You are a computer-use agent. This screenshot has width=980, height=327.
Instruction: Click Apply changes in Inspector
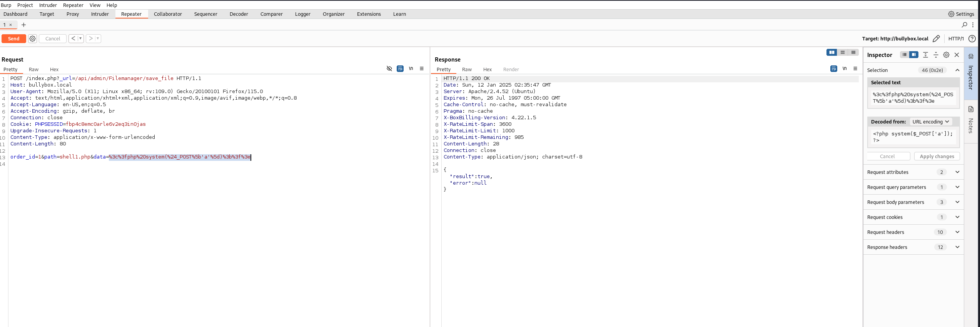tap(937, 156)
